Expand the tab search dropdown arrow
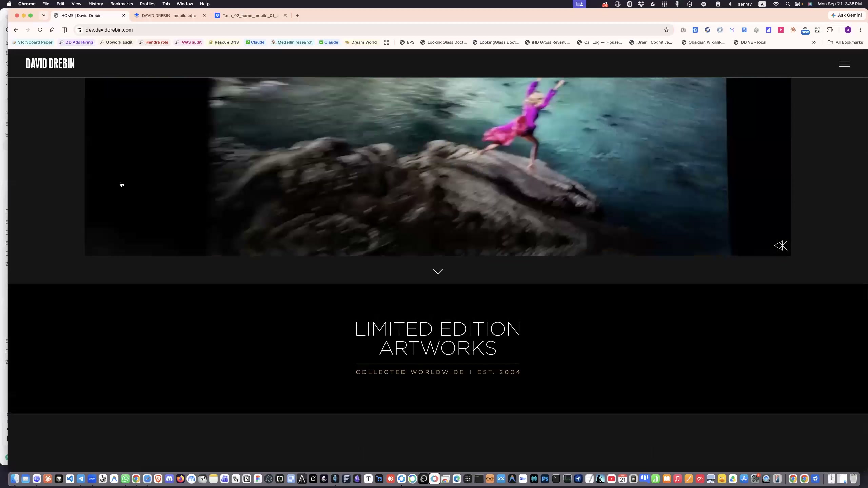 pos(44,15)
